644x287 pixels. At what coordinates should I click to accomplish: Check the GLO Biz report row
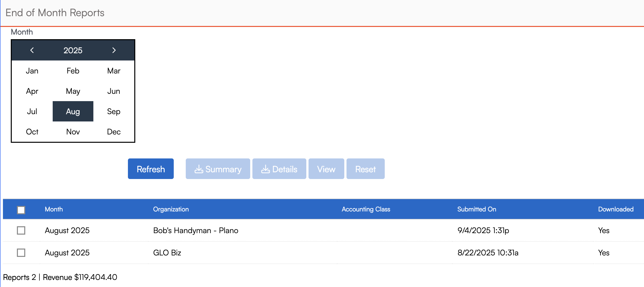(x=21, y=252)
